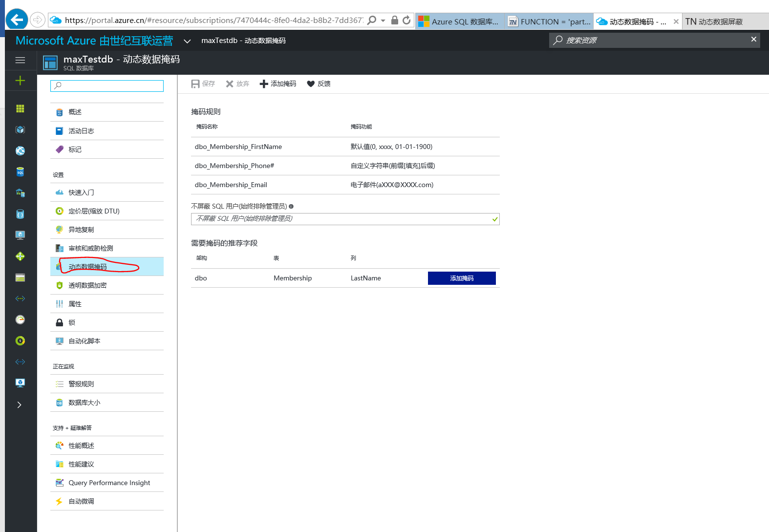Click the browser back arrow button
This screenshot has height=532, width=769.
[17, 20]
